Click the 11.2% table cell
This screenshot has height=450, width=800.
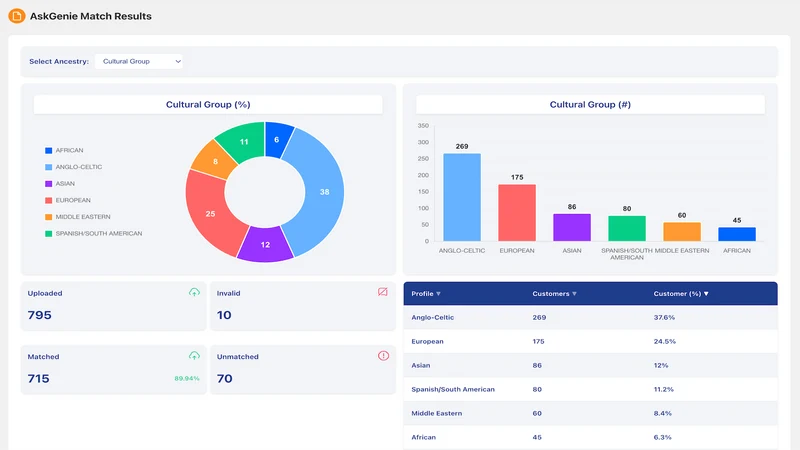664,389
